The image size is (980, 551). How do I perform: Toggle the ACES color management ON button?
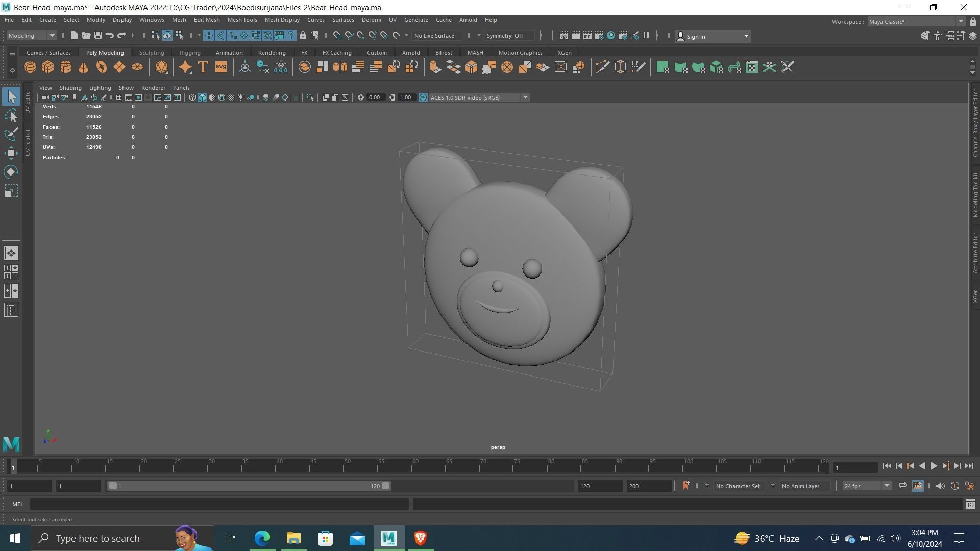(x=423, y=97)
